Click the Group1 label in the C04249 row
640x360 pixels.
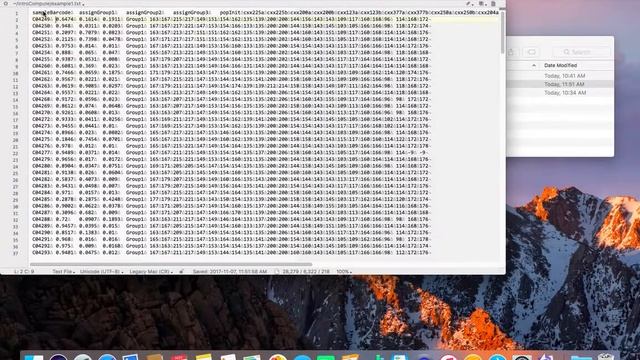pyautogui.click(x=135, y=19)
